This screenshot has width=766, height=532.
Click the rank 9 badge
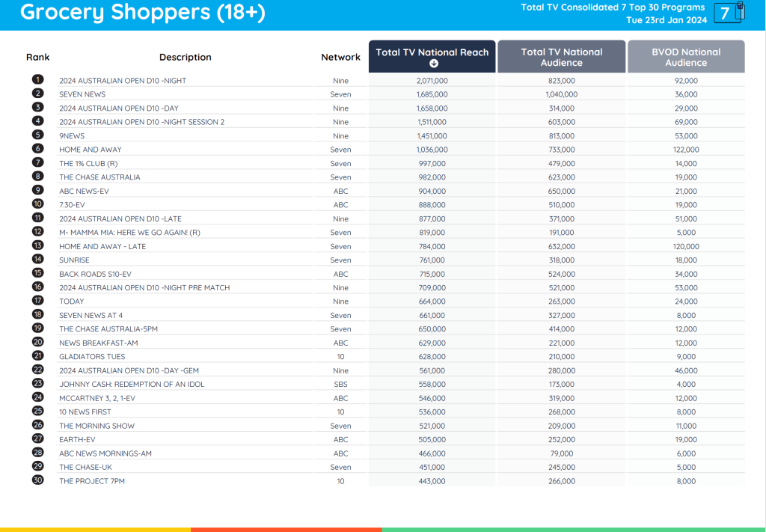click(x=37, y=190)
